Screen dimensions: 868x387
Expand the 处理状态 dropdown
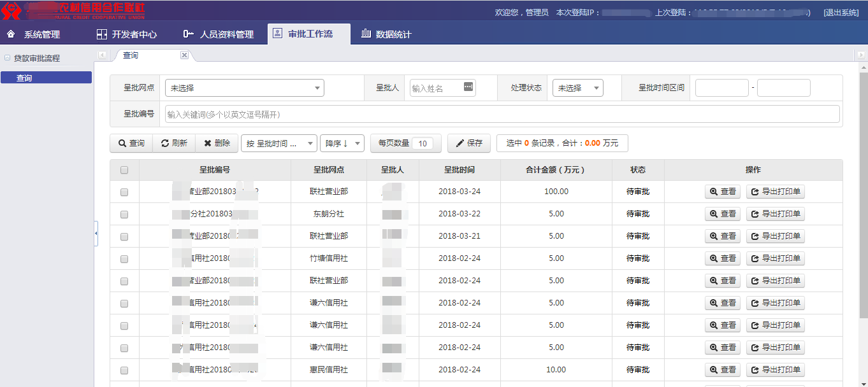[577, 88]
